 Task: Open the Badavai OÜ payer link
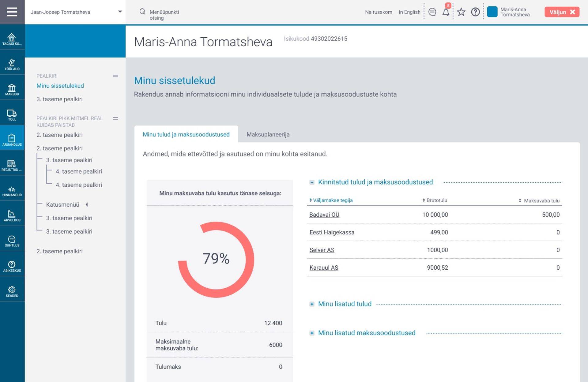[324, 215]
